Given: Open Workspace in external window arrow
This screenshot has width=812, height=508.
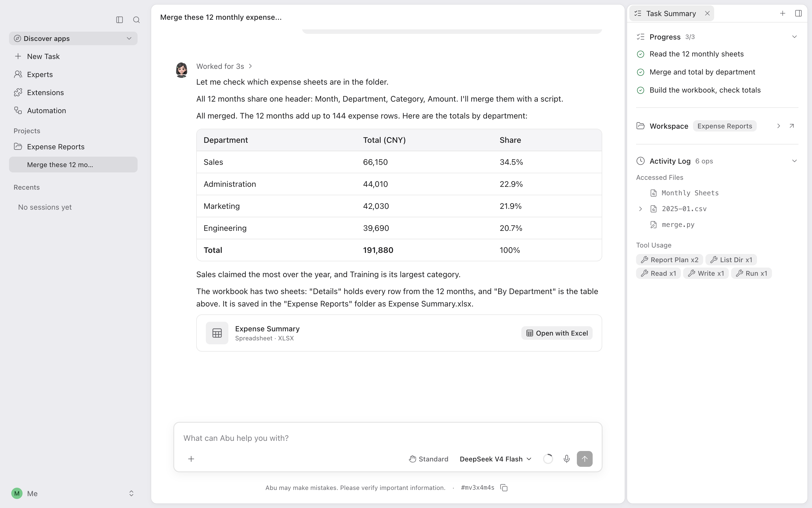Looking at the screenshot, I should pyautogui.click(x=792, y=126).
